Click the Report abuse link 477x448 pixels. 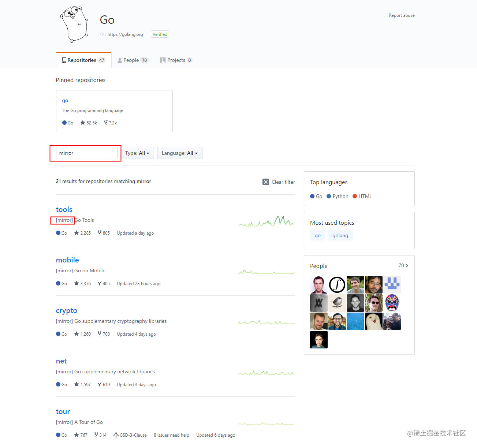point(402,15)
